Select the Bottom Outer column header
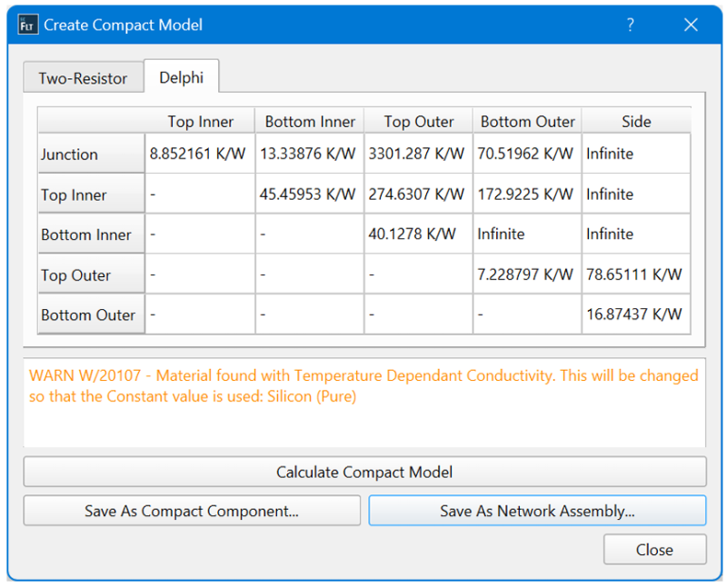 [x=527, y=122]
